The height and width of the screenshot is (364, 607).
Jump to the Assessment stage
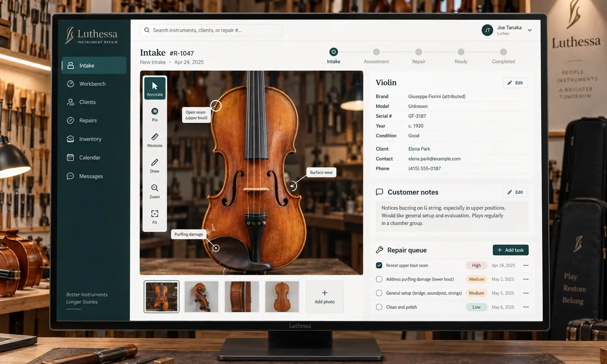click(x=376, y=56)
